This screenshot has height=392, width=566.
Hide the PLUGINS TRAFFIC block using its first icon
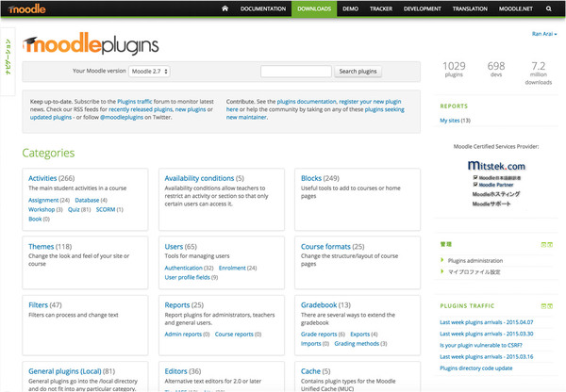543,306
